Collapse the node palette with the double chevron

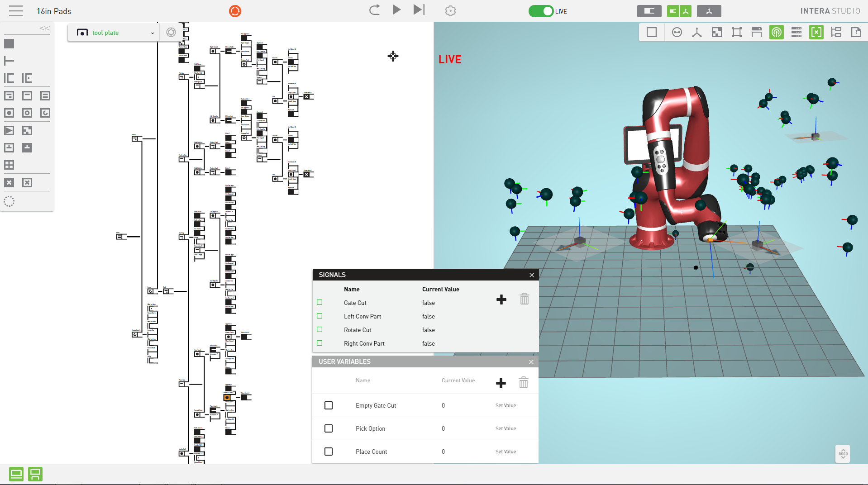click(45, 28)
